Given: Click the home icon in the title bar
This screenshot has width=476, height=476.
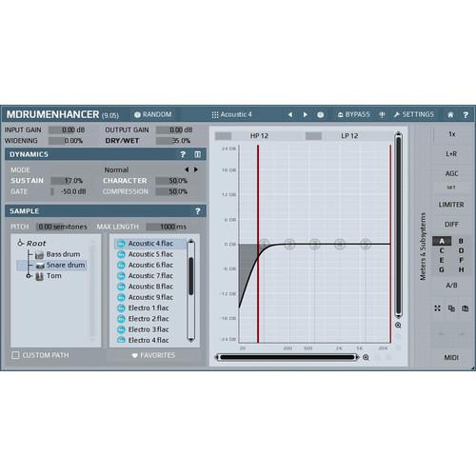Looking at the screenshot, I should pyautogui.click(x=450, y=115).
